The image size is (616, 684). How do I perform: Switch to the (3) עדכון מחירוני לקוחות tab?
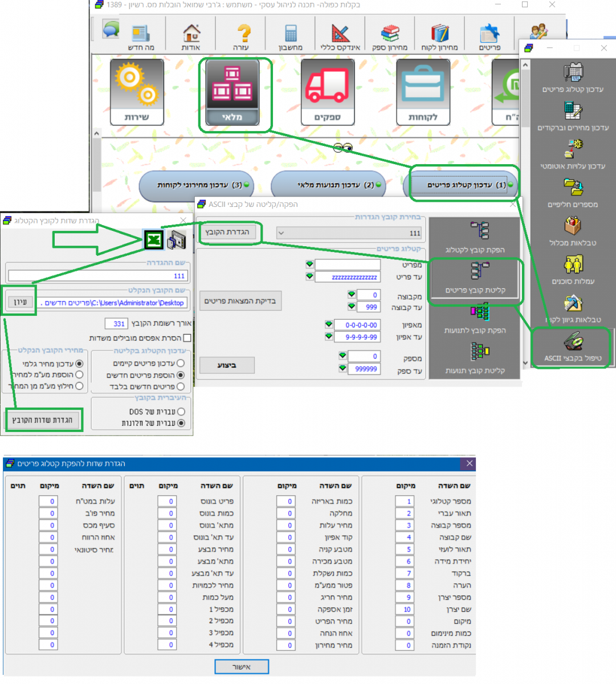tap(195, 185)
